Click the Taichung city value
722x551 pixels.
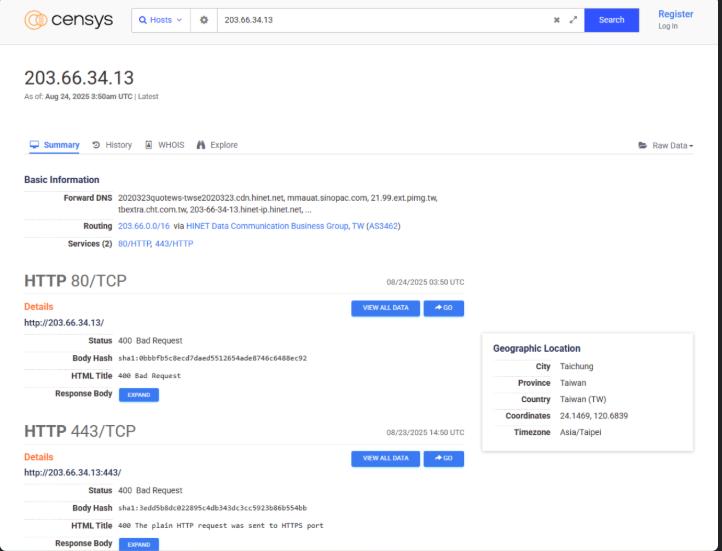point(576,366)
